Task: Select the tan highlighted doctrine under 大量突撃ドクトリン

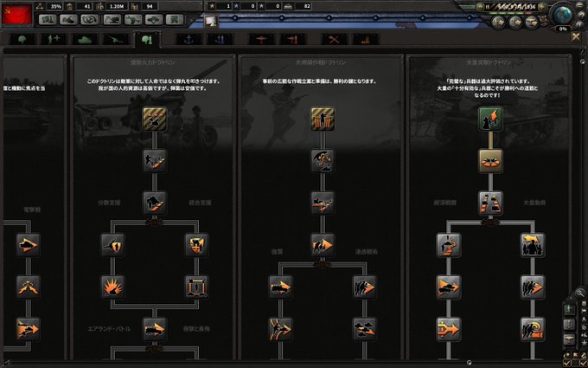Action: (490, 161)
